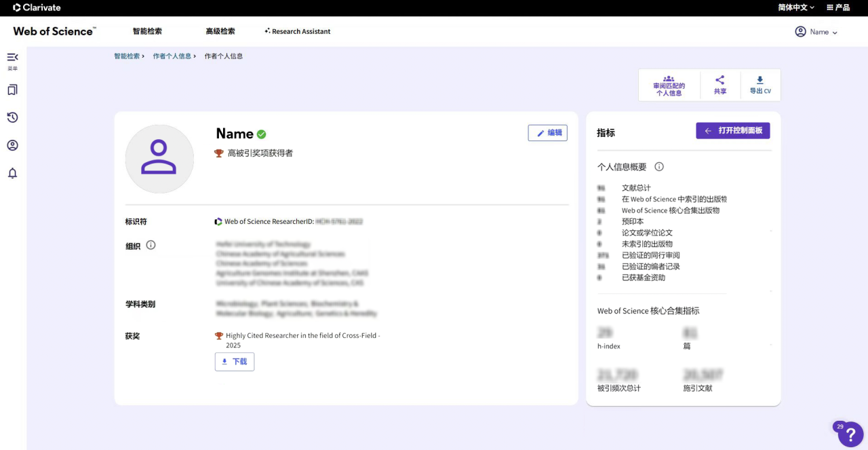The height and width of the screenshot is (450, 868).
Task: Expand the Name account dropdown
Action: [816, 31]
